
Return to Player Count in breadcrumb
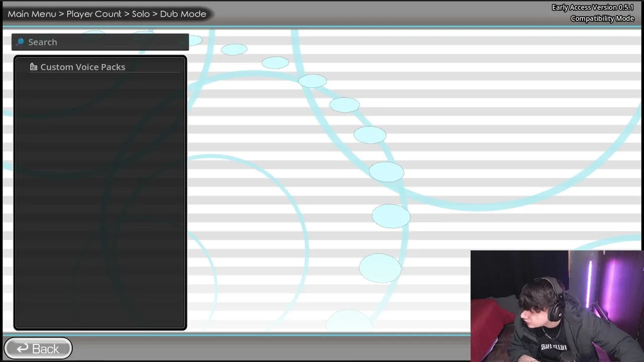94,14
